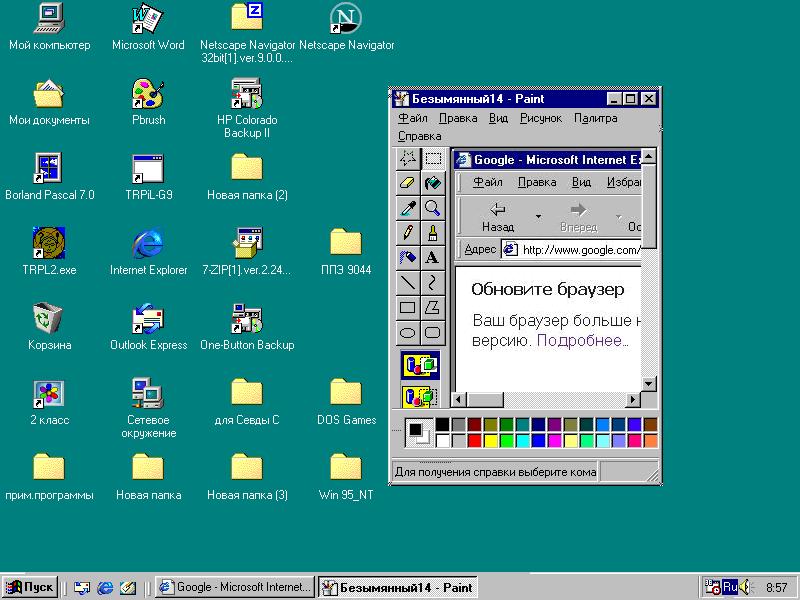This screenshot has width=800, height=600.
Task: Open the Палитра menu in Paint
Action: coord(595,118)
